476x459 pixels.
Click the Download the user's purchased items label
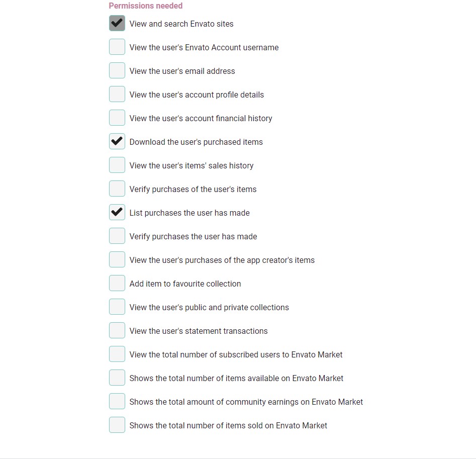point(196,142)
